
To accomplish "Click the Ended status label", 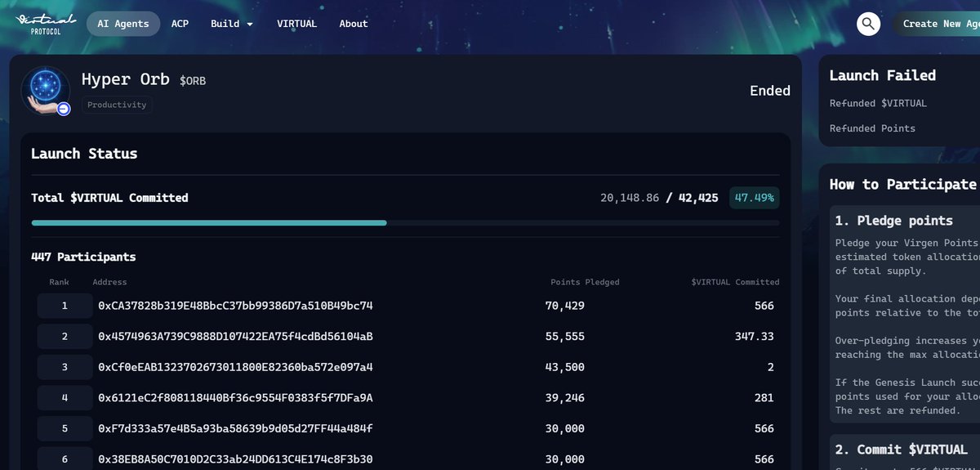I will click(770, 91).
